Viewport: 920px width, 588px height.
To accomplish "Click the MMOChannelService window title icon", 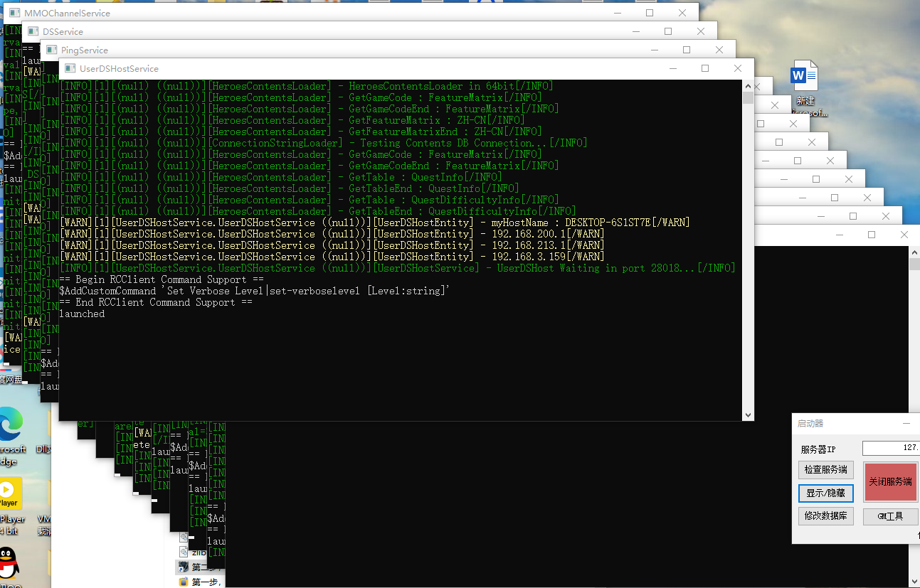I will click(x=14, y=14).
